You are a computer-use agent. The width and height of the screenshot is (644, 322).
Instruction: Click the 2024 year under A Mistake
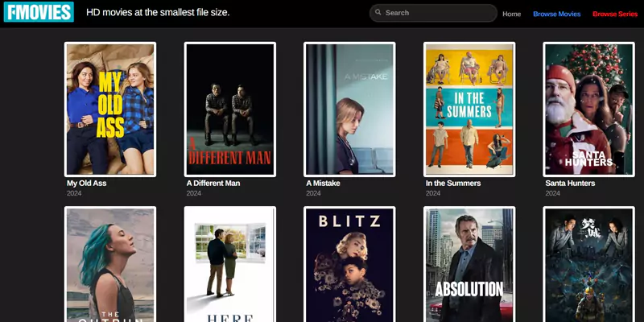[x=313, y=193]
